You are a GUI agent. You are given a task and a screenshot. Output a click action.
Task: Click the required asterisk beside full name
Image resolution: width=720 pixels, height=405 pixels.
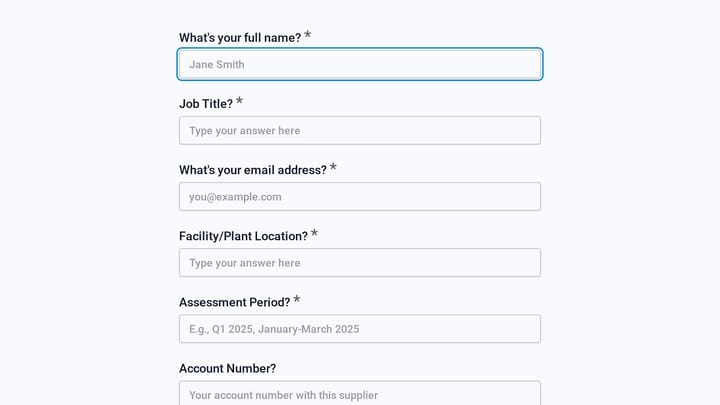[x=308, y=35]
